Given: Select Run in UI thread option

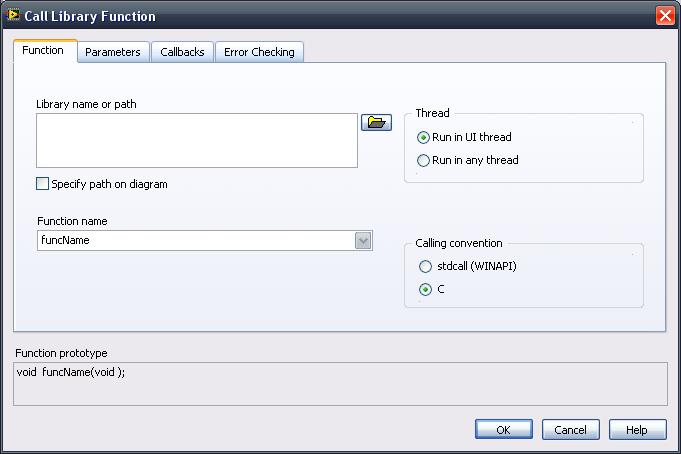Looking at the screenshot, I should [x=424, y=137].
